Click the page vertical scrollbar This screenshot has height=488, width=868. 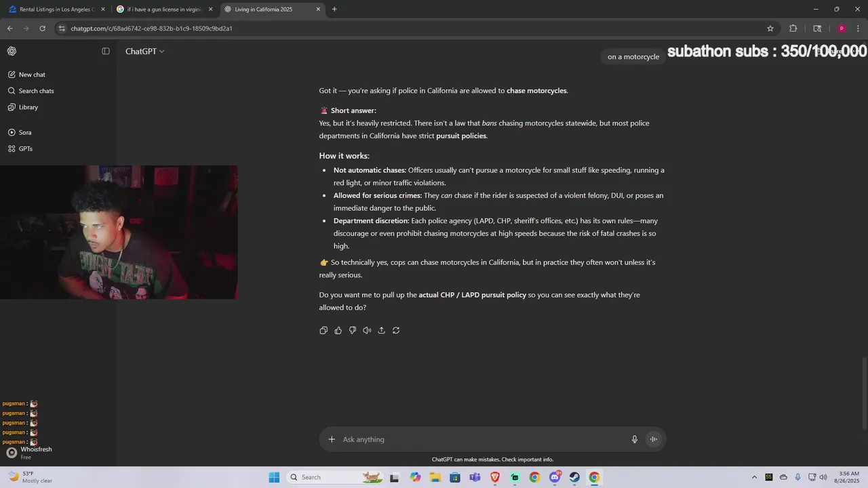coord(864,392)
